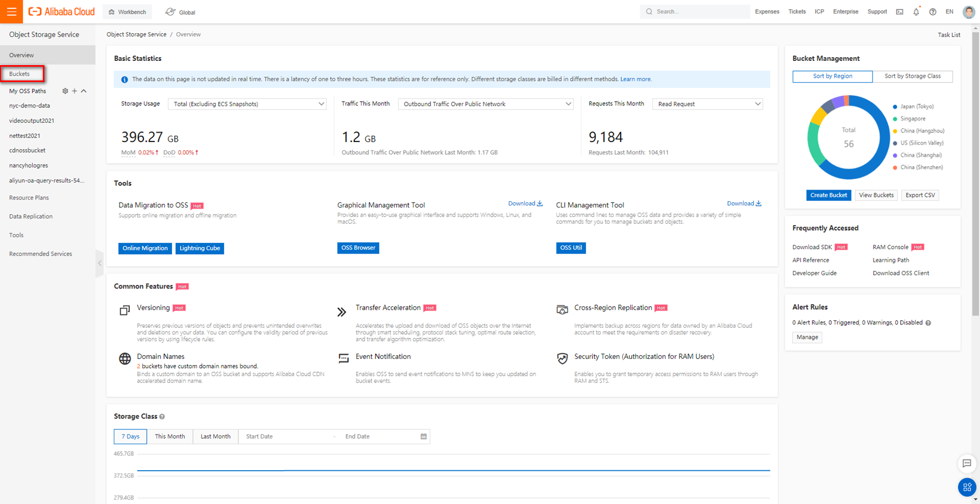This screenshot has width=980, height=504.
Task: Add a new OSS path with plus icon
Action: coord(75,91)
